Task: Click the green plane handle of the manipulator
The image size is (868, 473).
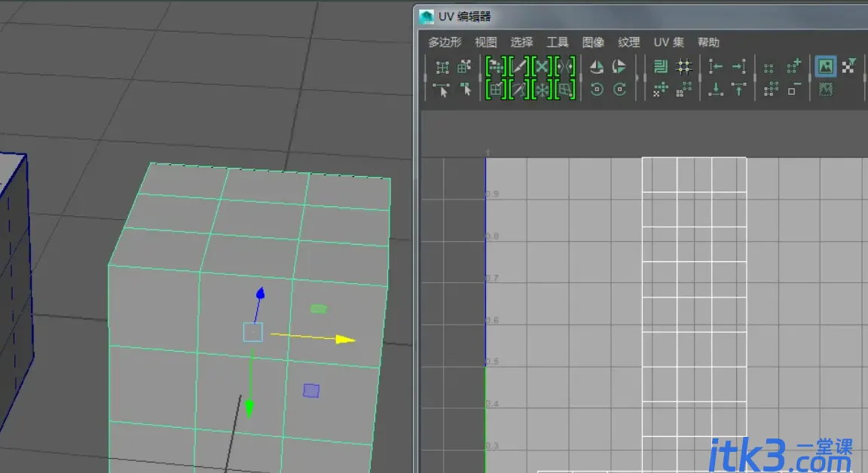Action: [318, 309]
